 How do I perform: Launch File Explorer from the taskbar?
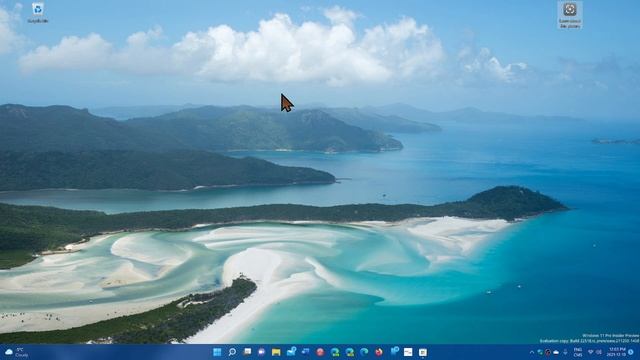(x=276, y=352)
